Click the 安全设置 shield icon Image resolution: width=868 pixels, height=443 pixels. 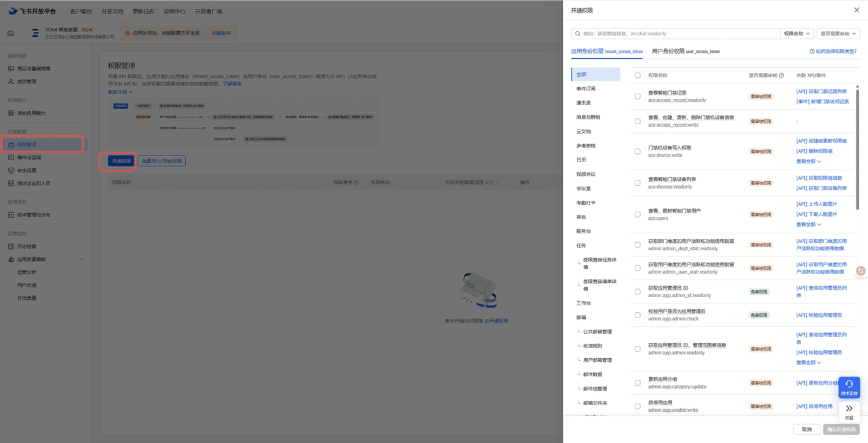(11, 170)
